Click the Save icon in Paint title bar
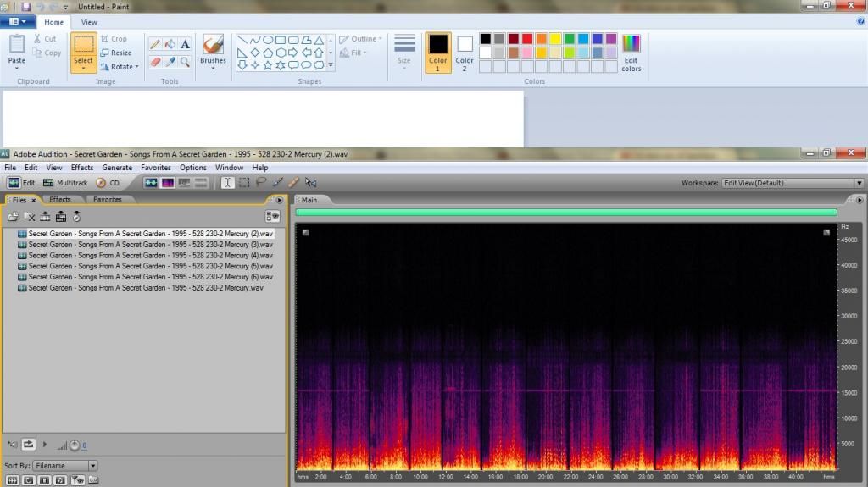This screenshot has width=868, height=487. pos(26,7)
